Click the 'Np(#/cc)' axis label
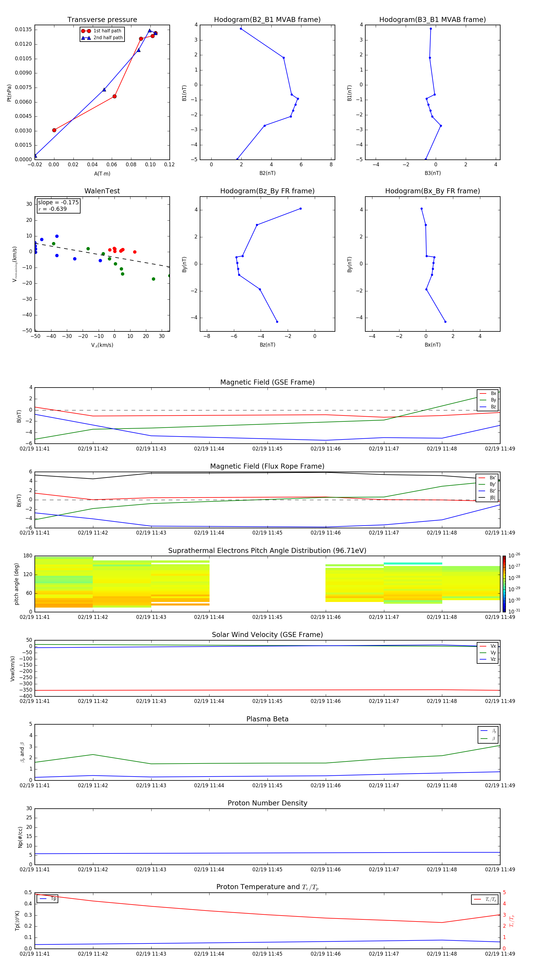 click(x=20, y=837)
